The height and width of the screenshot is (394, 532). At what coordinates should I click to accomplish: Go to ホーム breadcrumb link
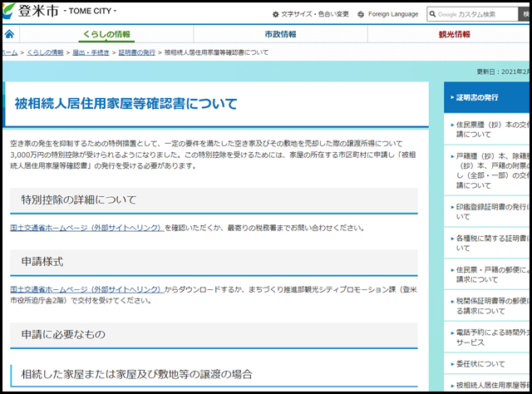pyautogui.click(x=10, y=52)
